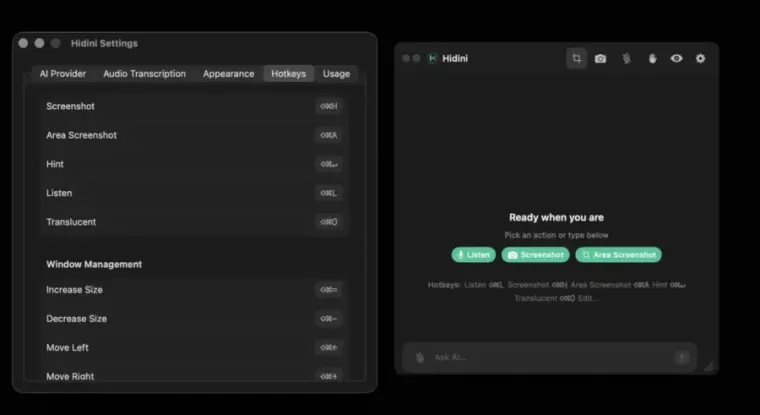Edit the Translucent hotkey shortcut field
Viewport: 760px width, 415px height.
coord(329,222)
